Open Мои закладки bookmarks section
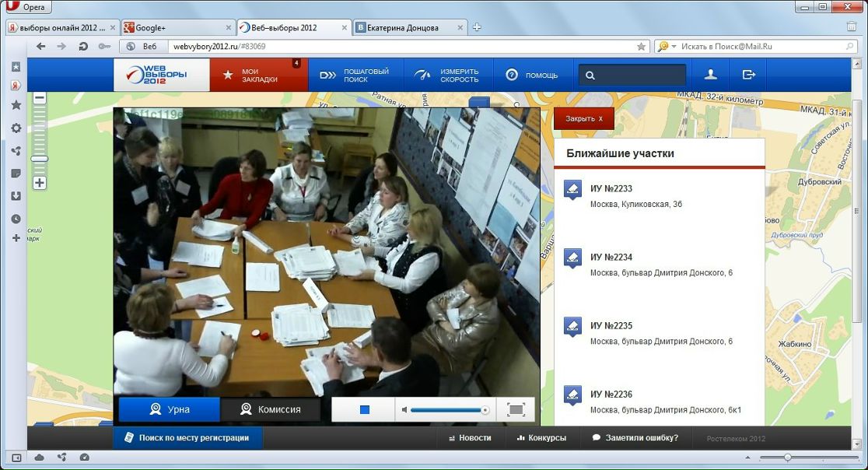The height and width of the screenshot is (470, 868). (259, 75)
